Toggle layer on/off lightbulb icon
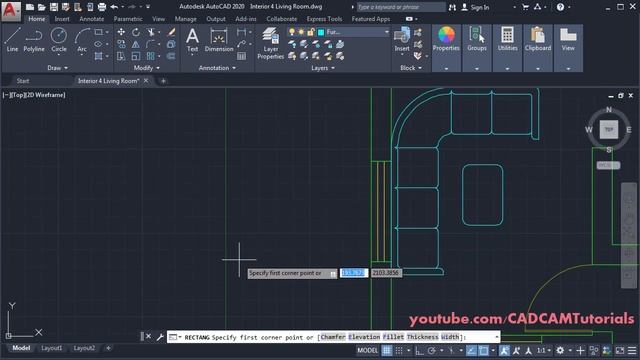The height and width of the screenshot is (360, 640). 292,32
